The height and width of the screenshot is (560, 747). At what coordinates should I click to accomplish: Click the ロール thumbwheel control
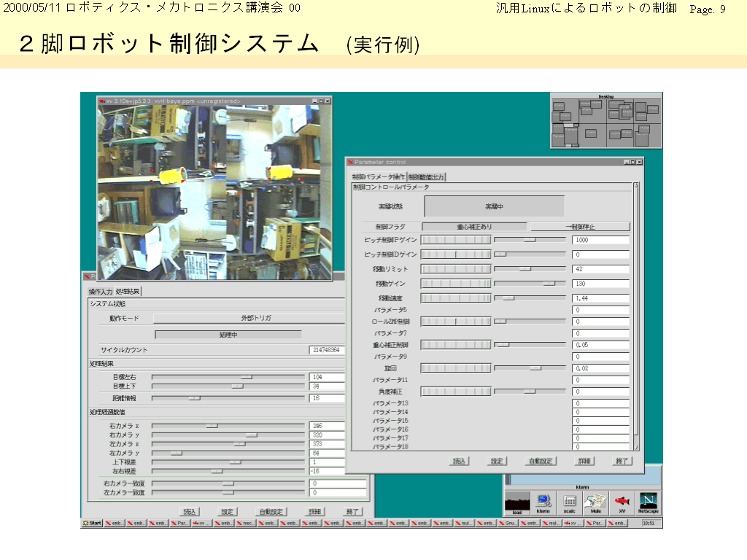pyautogui.click(x=456, y=322)
